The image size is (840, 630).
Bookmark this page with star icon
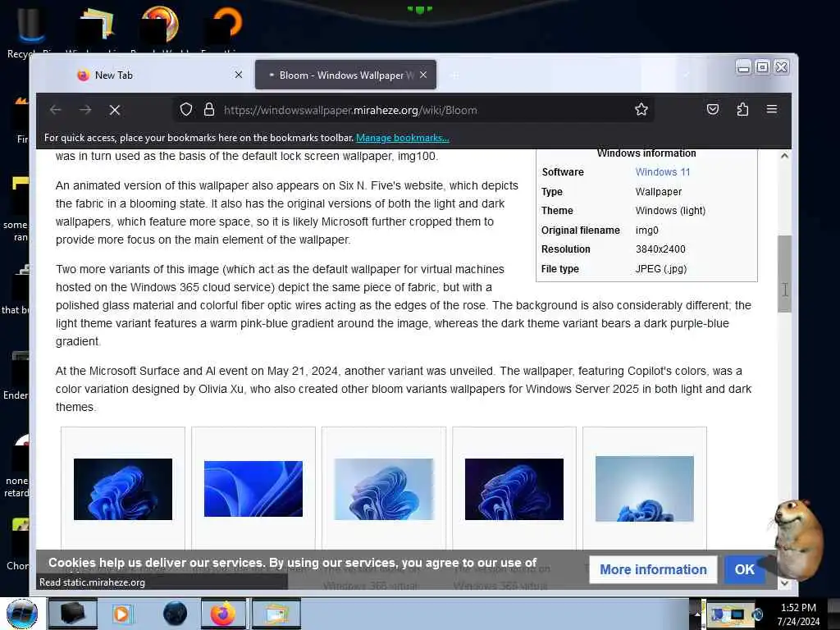coord(641,110)
